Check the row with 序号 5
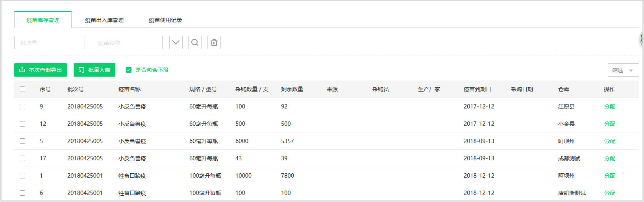The image size is (644, 202). click(22, 141)
